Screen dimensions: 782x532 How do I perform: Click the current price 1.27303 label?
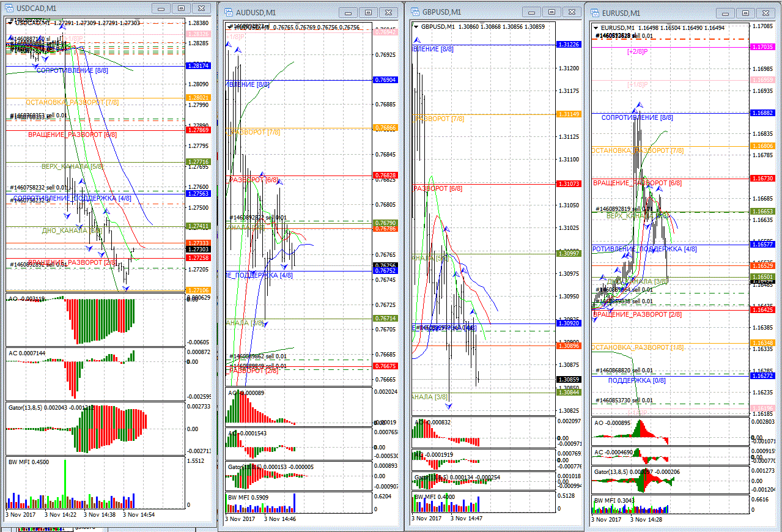[199, 249]
